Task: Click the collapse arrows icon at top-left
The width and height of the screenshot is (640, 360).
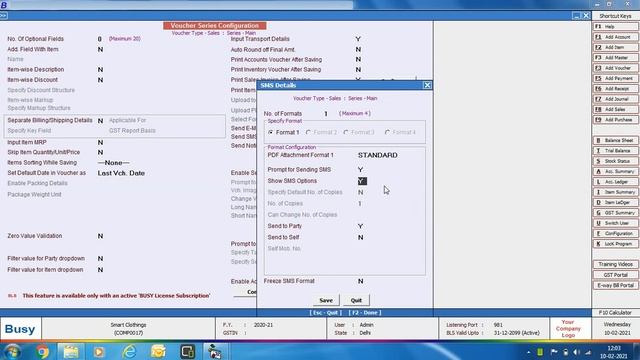Action: click(x=3, y=16)
